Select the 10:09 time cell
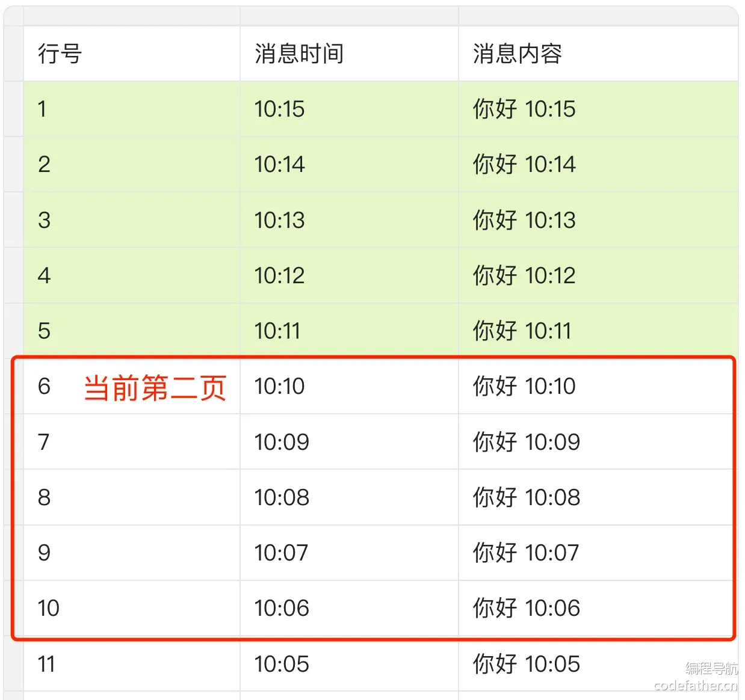Viewport: 745px width, 700px height. pyautogui.click(x=349, y=442)
